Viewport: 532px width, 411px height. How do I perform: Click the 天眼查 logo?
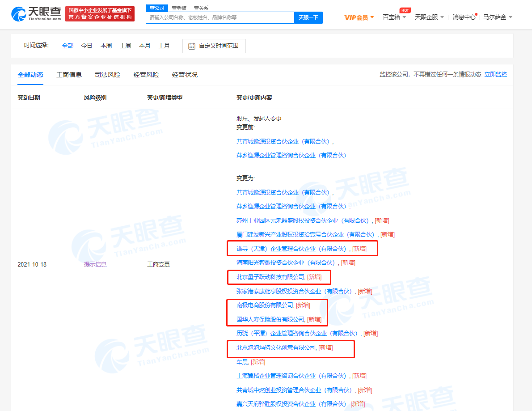click(x=36, y=13)
